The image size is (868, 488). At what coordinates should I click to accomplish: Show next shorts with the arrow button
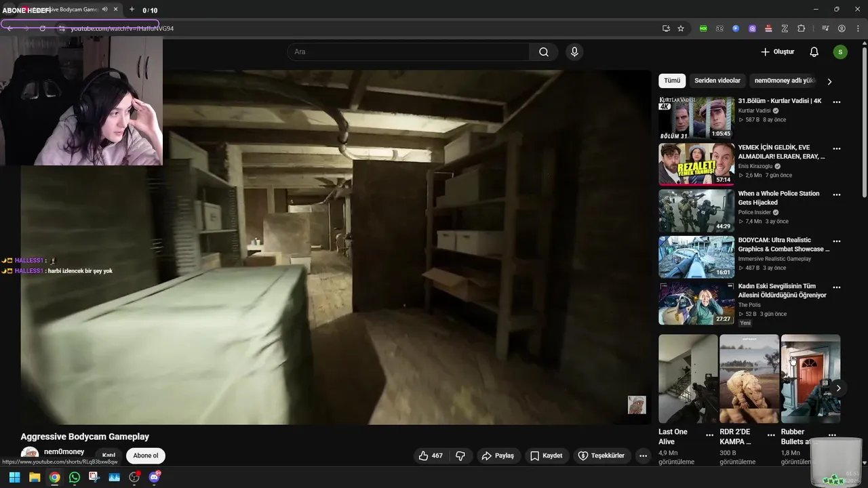838,388
